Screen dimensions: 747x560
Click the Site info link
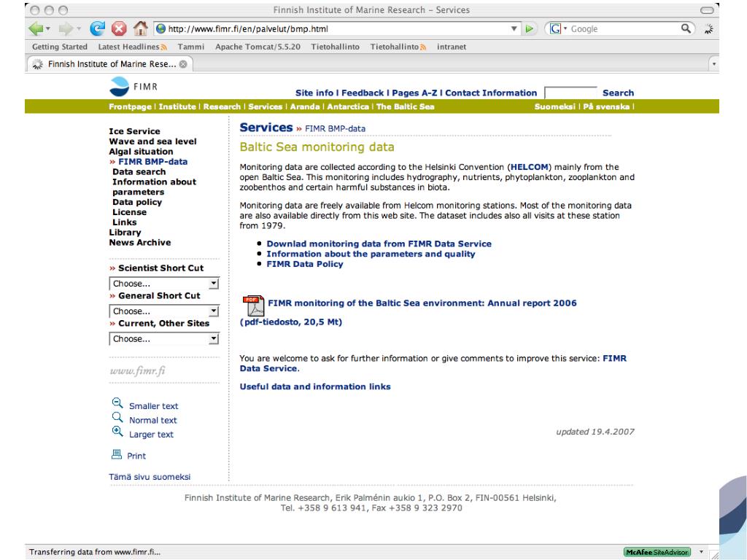314,93
